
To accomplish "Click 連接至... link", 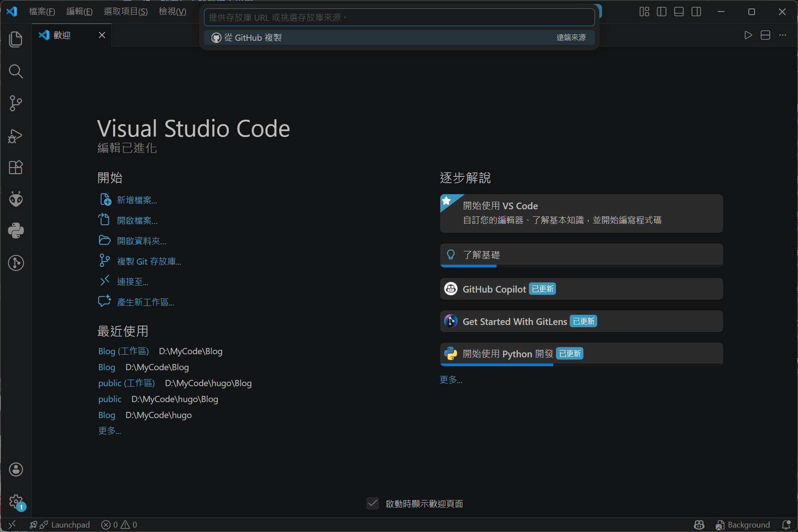I will click(133, 282).
